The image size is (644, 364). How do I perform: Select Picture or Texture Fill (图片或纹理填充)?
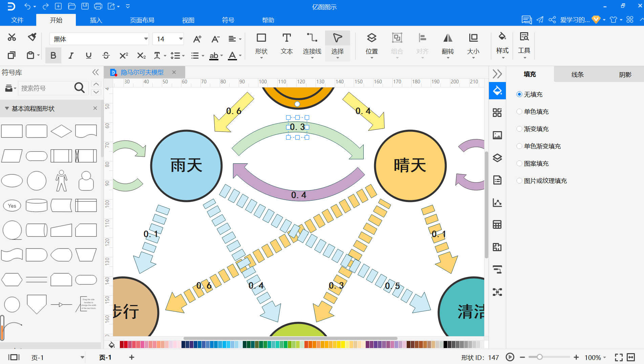pyautogui.click(x=542, y=181)
